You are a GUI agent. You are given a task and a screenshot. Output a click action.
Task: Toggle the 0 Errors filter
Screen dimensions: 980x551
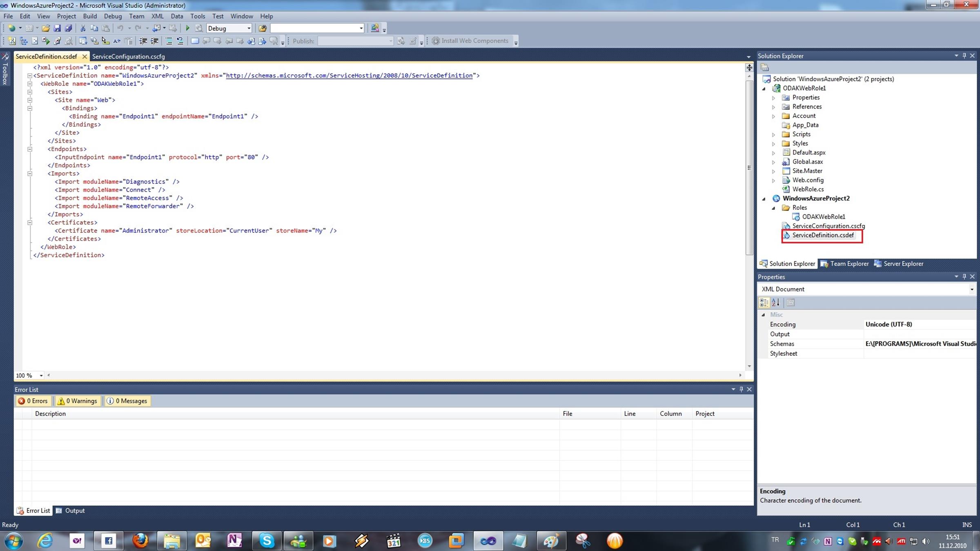pos(33,401)
